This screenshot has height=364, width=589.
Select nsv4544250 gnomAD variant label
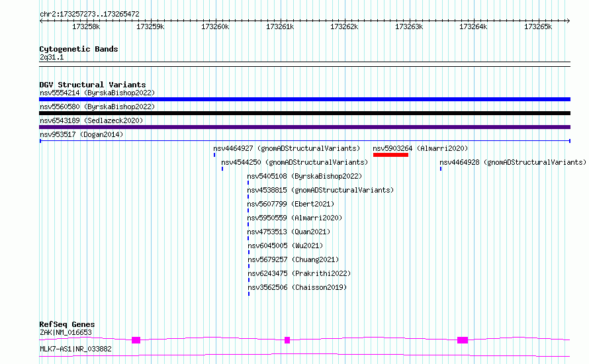tap(294, 162)
